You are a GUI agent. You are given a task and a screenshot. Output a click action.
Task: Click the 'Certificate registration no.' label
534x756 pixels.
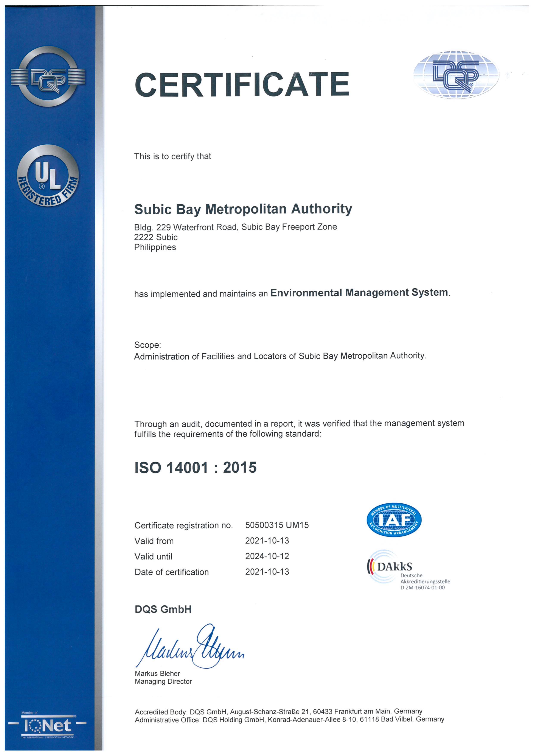(184, 525)
